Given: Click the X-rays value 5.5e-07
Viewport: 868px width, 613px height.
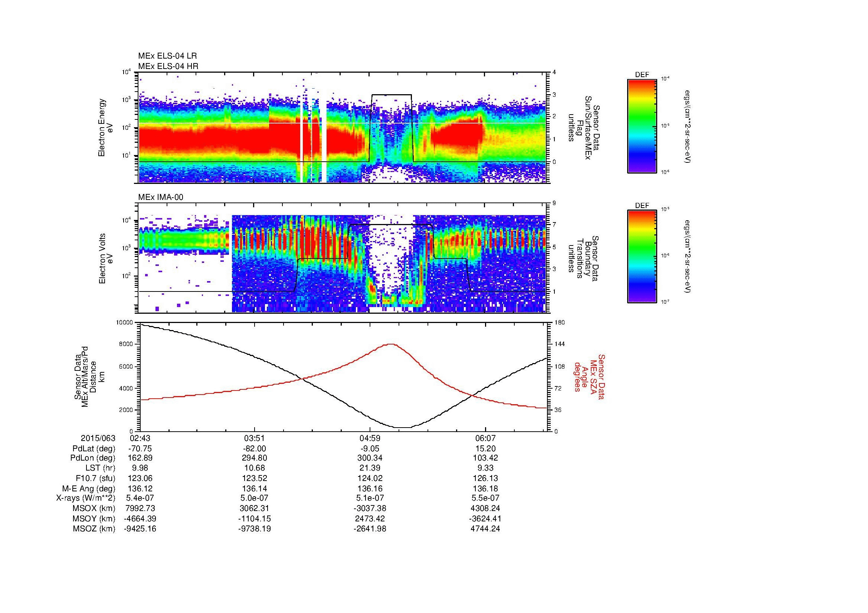Looking at the screenshot, I should tap(485, 498).
